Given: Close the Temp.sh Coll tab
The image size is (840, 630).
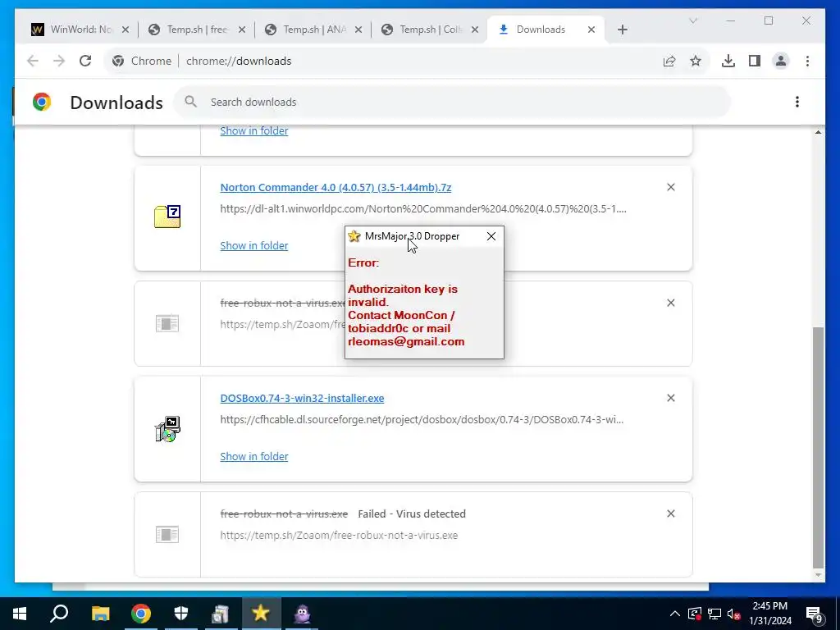Looking at the screenshot, I should (x=475, y=30).
